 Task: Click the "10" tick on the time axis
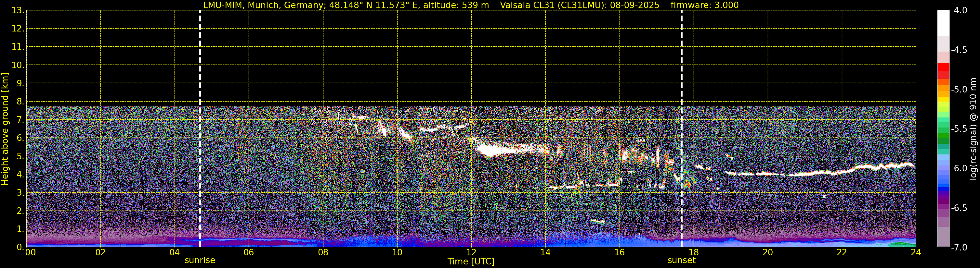(397, 252)
